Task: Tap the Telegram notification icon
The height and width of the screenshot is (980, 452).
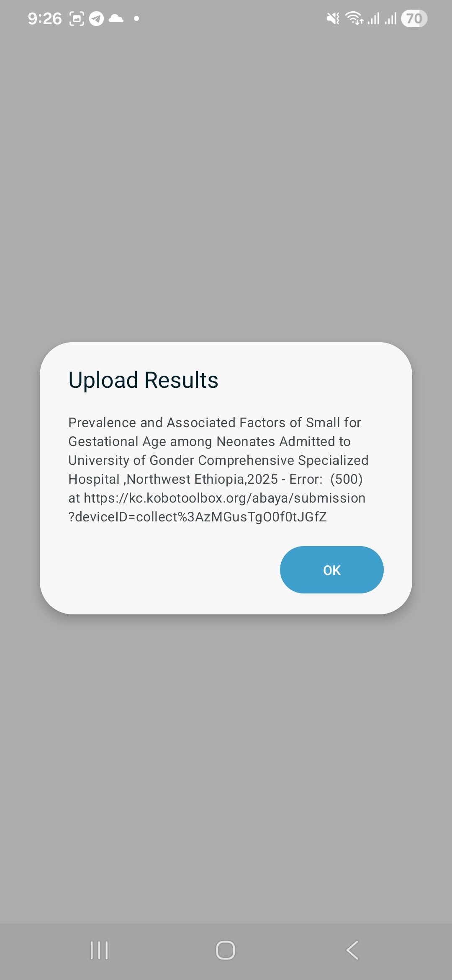Action: click(x=96, y=19)
